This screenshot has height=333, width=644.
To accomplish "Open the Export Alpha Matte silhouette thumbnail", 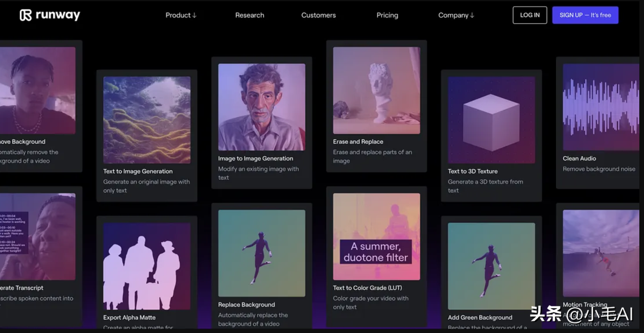I will coord(147,266).
